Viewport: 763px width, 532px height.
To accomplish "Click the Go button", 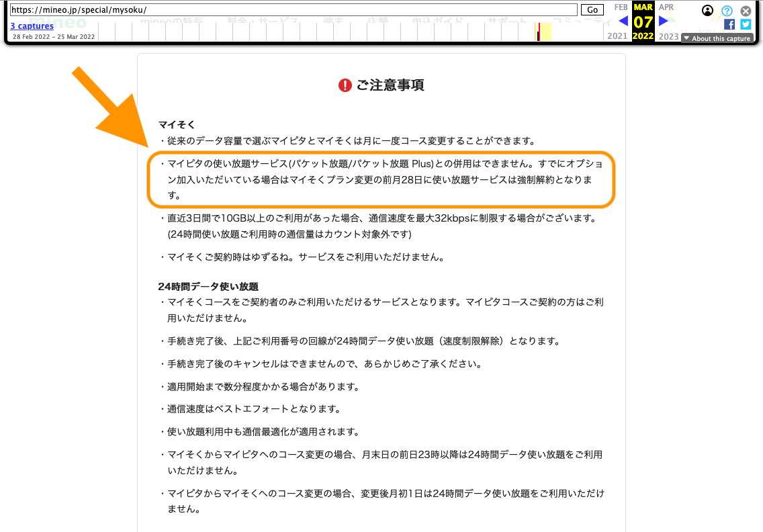I will (592, 9).
